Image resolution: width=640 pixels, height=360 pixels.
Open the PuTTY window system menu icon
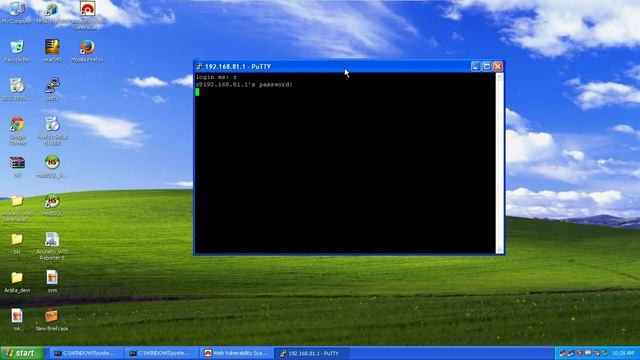point(199,67)
